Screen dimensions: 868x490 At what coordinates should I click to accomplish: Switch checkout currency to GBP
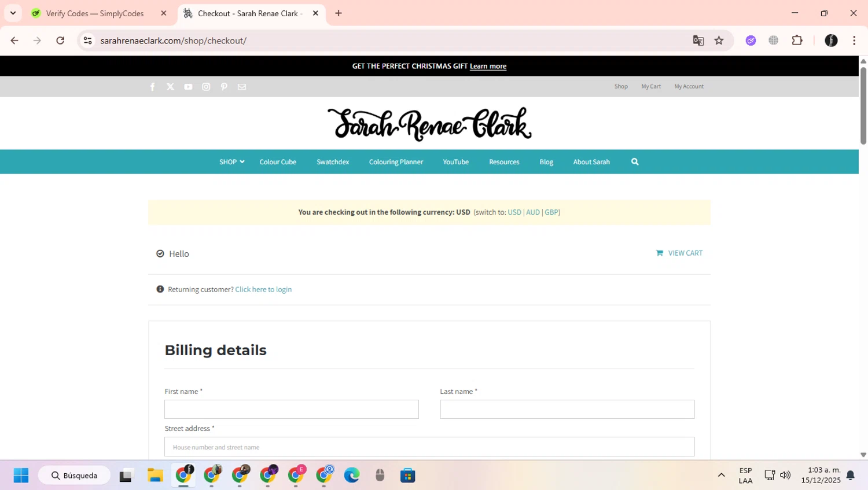551,212
